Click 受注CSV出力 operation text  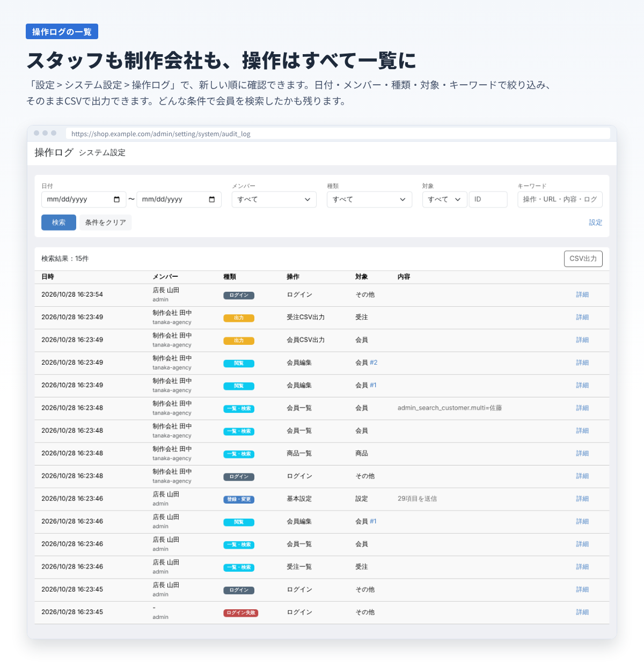point(305,317)
